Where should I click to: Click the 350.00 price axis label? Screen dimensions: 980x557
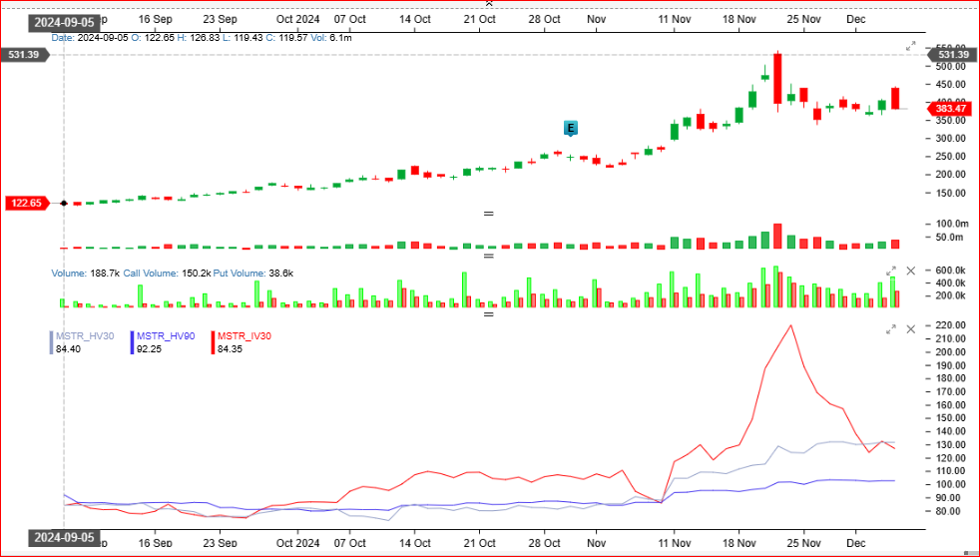point(950,121)
